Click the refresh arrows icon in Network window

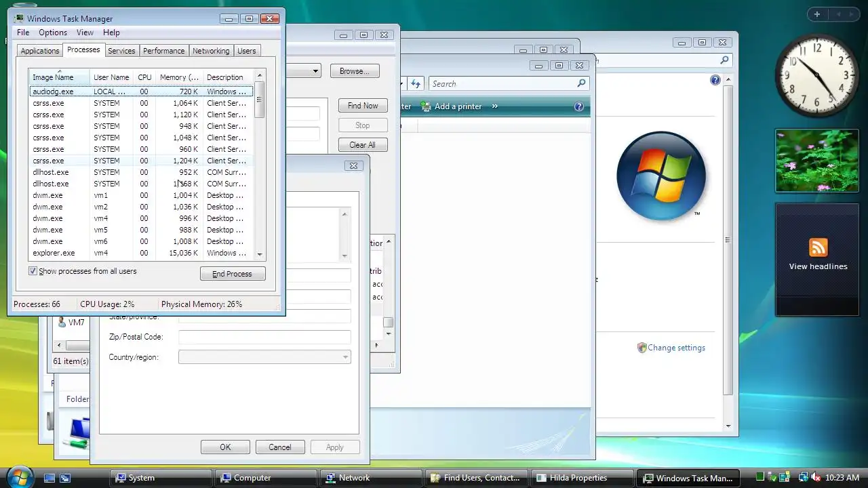point(416,83)
